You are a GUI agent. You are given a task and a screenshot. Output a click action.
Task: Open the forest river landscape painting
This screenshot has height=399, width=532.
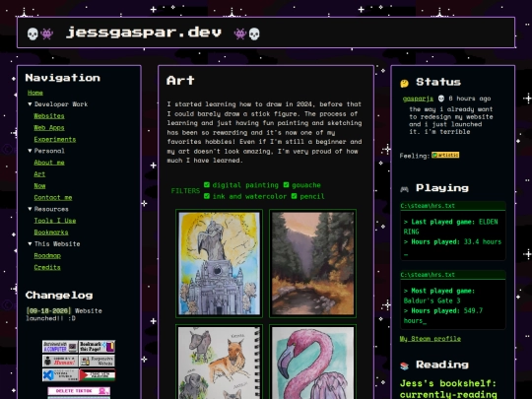(x=313, y=263)
